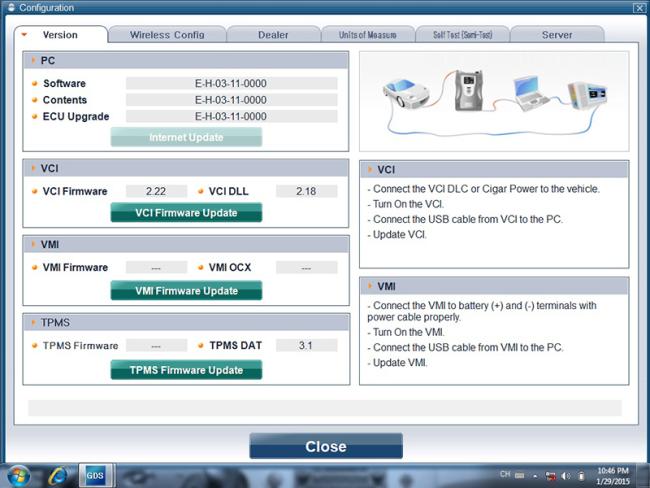Open the Server tab
This screenshot has width=650, height=488.
[557, 35]
